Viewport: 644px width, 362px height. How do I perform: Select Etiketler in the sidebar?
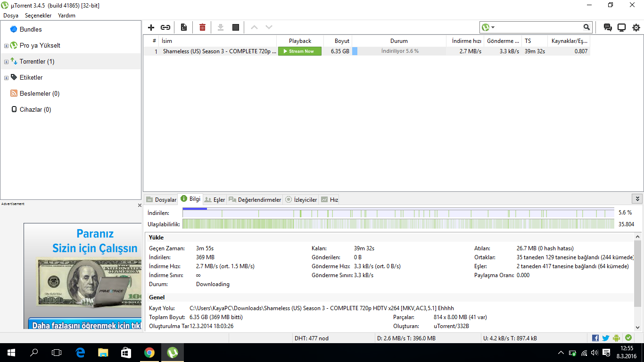click(x=31, y=77)
